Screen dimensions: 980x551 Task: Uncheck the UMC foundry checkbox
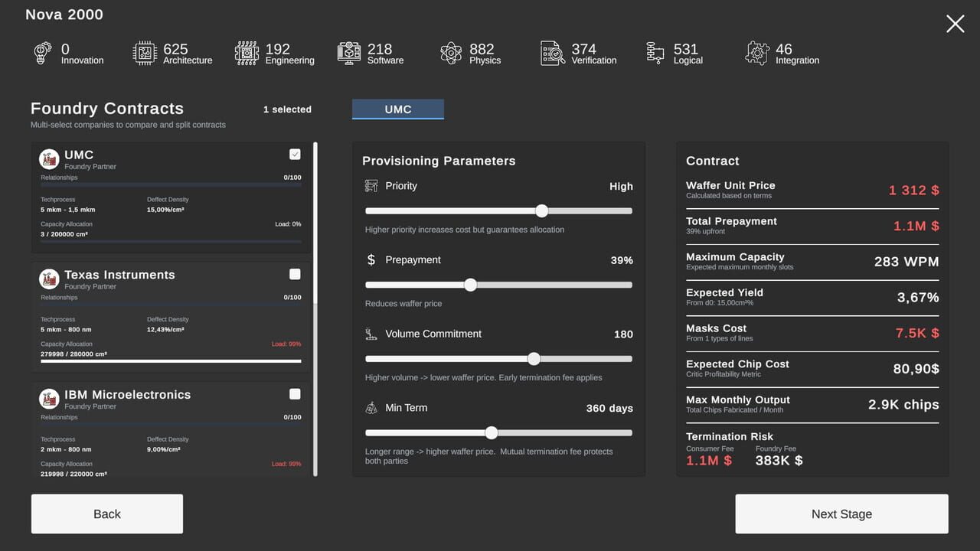pos(295,155)
